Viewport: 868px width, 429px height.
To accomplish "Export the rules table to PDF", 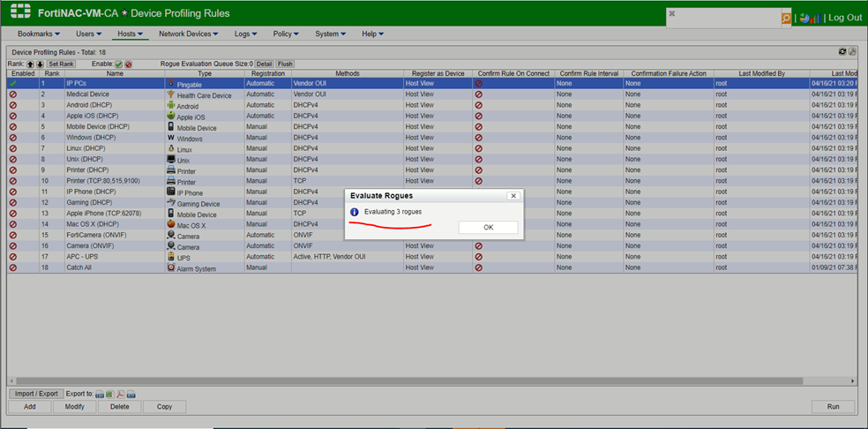I will coord(120,394).
